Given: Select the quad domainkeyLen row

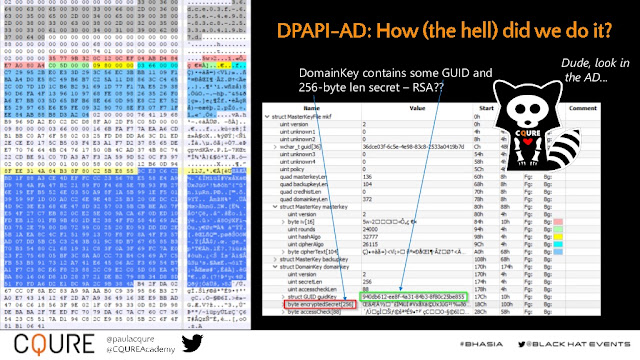Looking at the screenshot, I should (x=431, y=199).
